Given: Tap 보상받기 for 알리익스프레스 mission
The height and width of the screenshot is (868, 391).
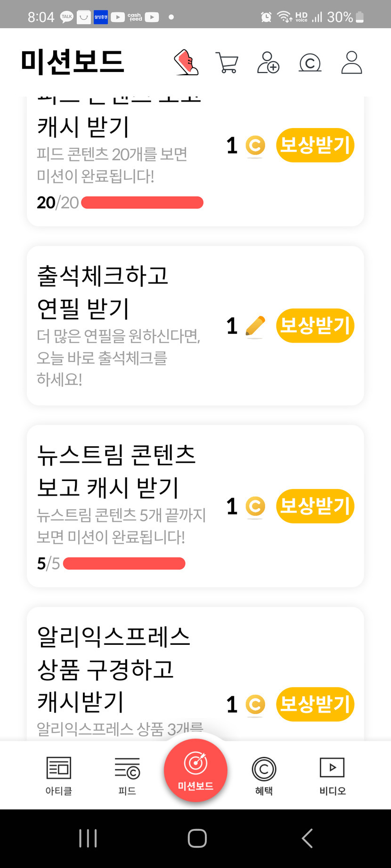Looking at the screenshot, I should coord(315,704).
